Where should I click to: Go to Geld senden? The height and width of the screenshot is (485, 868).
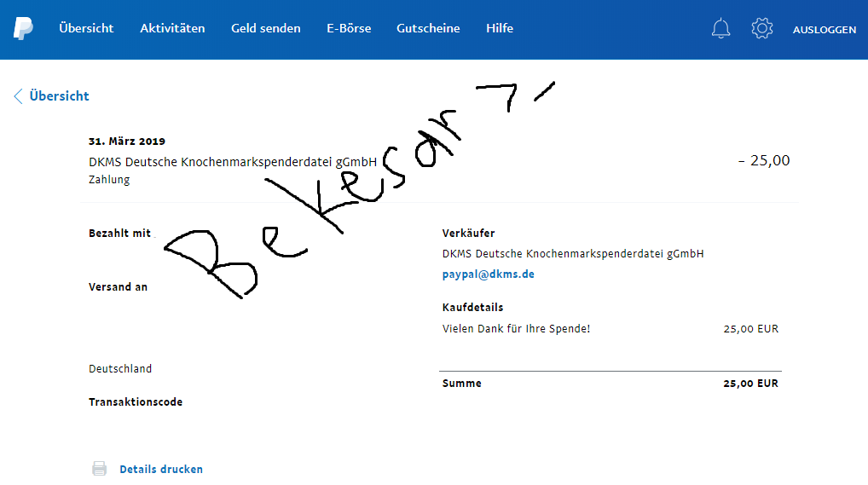pos(266,28)
